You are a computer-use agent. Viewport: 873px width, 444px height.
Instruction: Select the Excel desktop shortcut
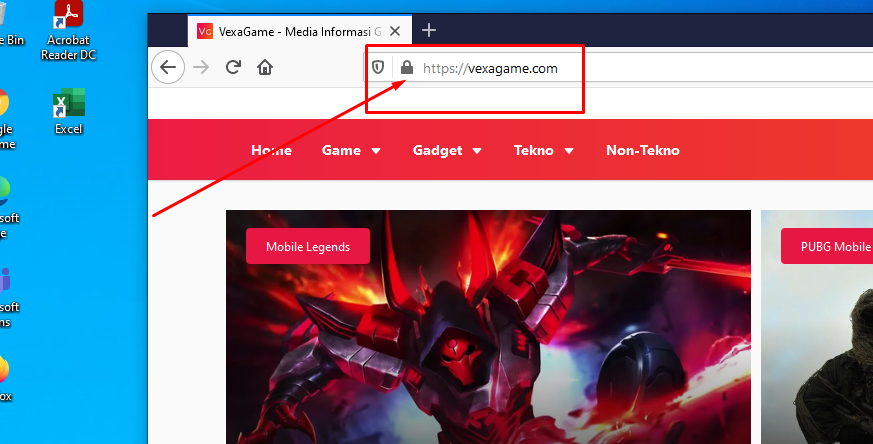coord(68,111)
